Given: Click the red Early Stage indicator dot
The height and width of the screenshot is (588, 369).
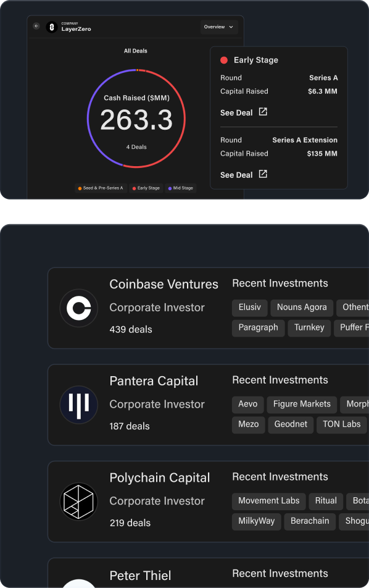Looking at the screenshot, I should (224, 60).
